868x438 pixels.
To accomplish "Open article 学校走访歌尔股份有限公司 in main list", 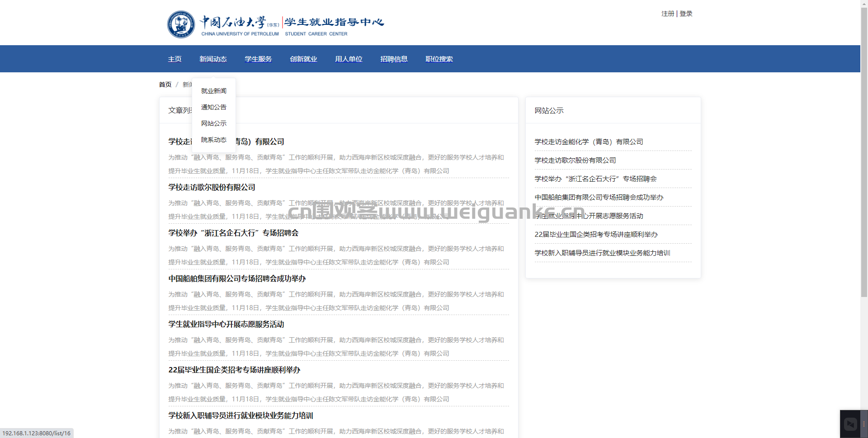I will coord(212,188).
